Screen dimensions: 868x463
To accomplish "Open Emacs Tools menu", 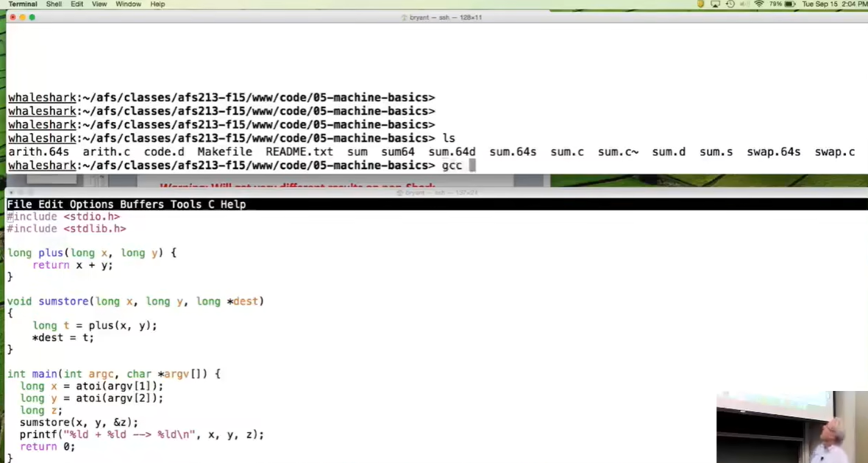I will point(185,204).
